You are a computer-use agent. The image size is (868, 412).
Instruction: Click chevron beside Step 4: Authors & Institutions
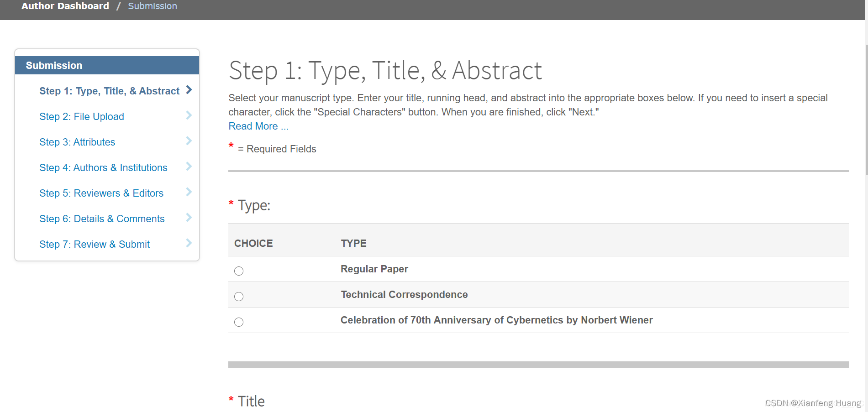pos(189,167)
